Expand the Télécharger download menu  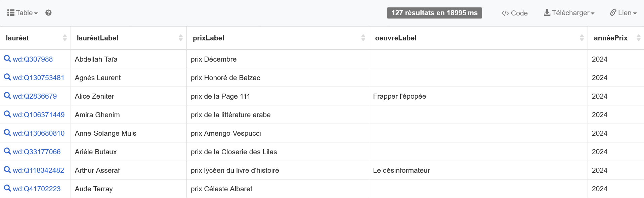point(569,13)
